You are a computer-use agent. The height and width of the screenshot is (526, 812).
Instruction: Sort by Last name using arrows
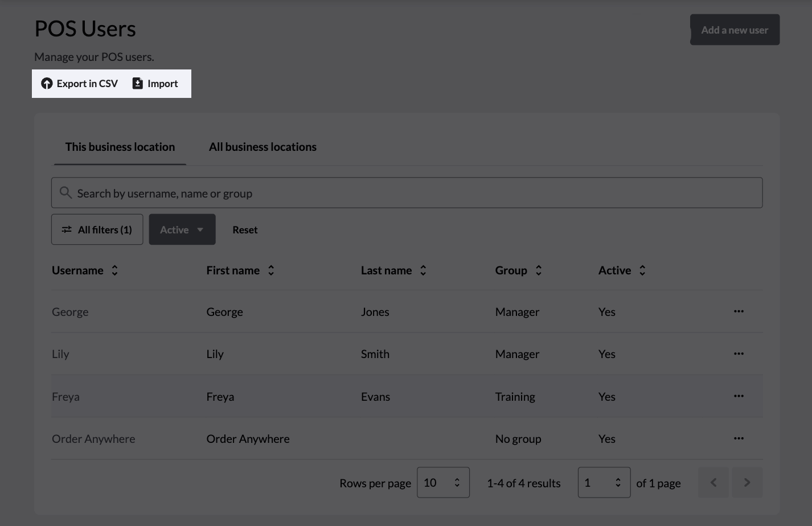click(x=423, y=270)
